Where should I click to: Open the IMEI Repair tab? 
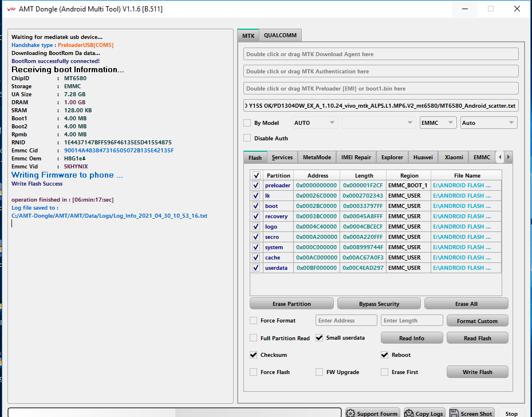(356, 158)
